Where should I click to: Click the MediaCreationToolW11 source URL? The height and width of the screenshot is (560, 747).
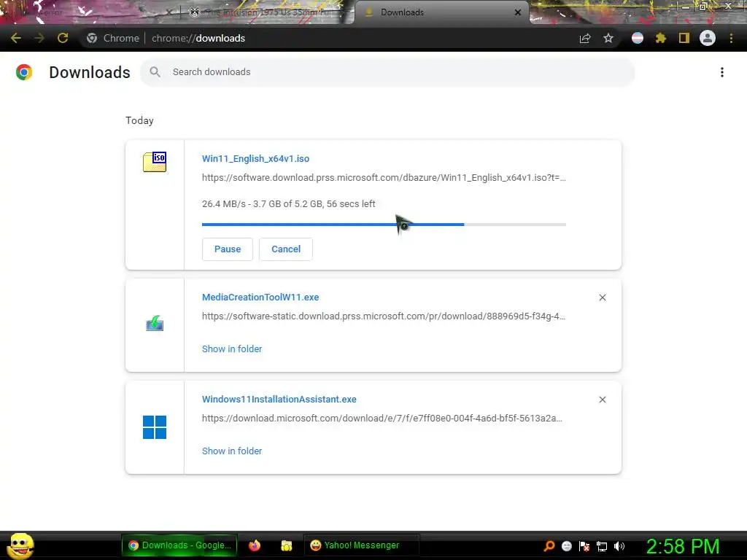(384, 316)
